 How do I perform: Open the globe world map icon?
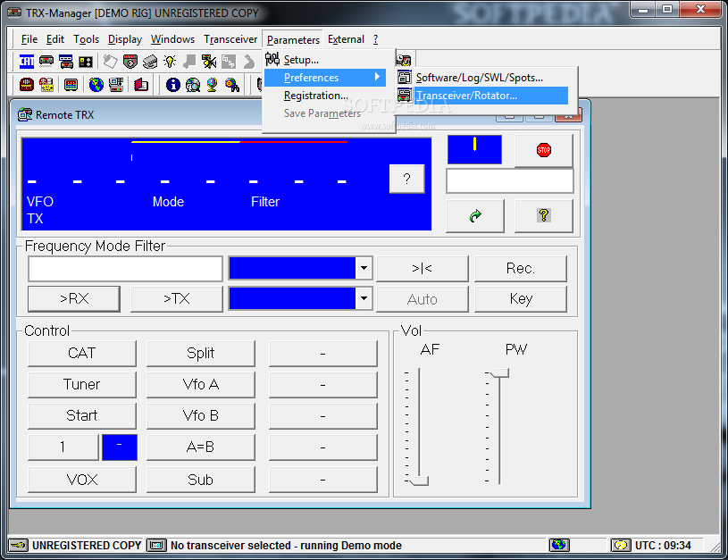click(96, 85)
